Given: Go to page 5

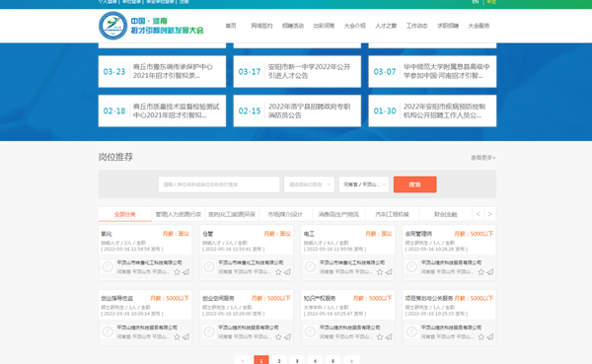Looking at the screenshot, I should pos(333,361).
